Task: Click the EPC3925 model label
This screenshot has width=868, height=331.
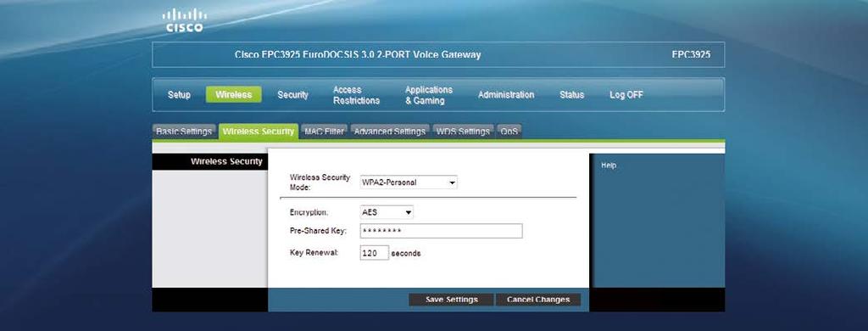Action: 691,55
